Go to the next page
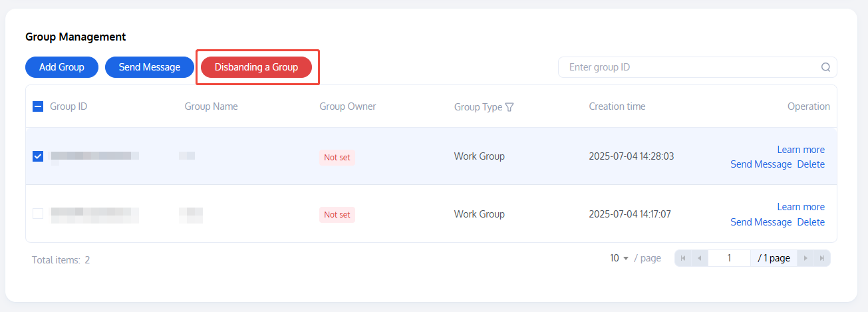Image resolution: width=868 pixels, height=312 pixels. pos(805,258)
